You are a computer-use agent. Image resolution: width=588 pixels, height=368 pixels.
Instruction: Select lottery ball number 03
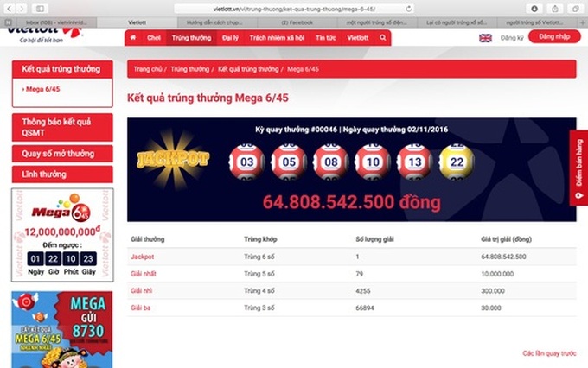246,162
